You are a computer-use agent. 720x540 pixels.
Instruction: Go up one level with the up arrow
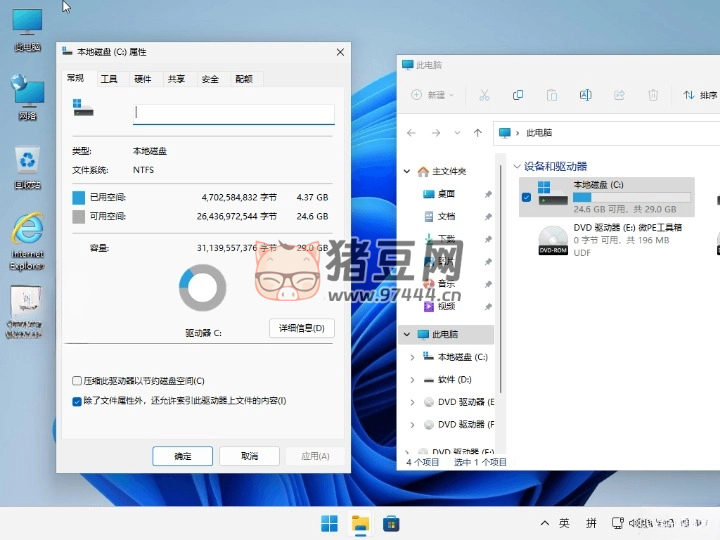[479, 132]
